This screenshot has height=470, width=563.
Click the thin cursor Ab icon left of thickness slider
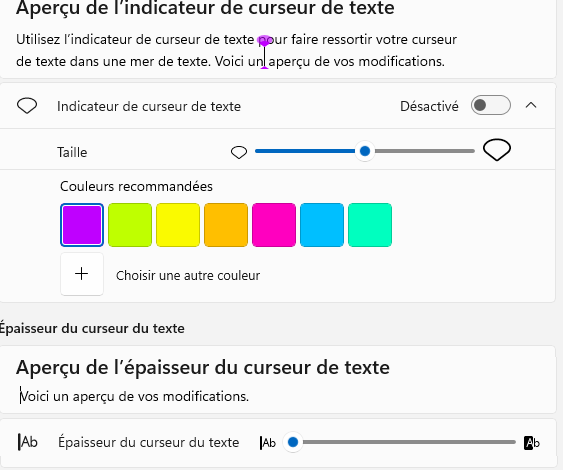click(x=268, y=443)
